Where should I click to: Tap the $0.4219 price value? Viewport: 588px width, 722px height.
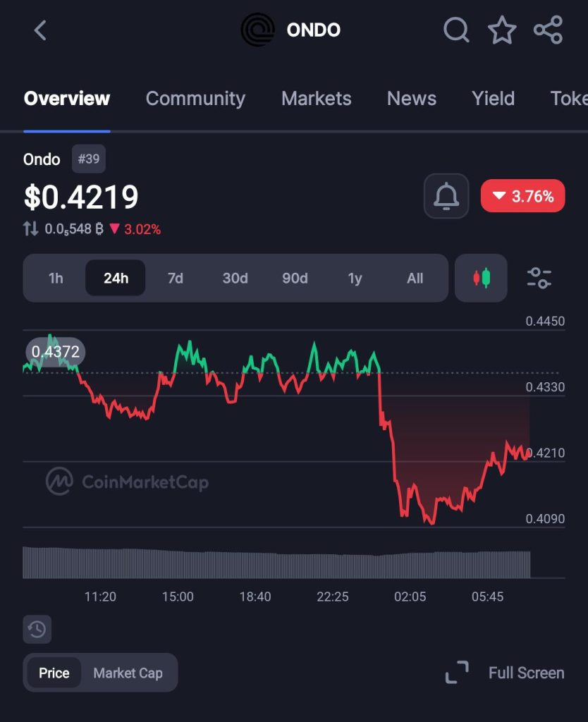(81, 197)
